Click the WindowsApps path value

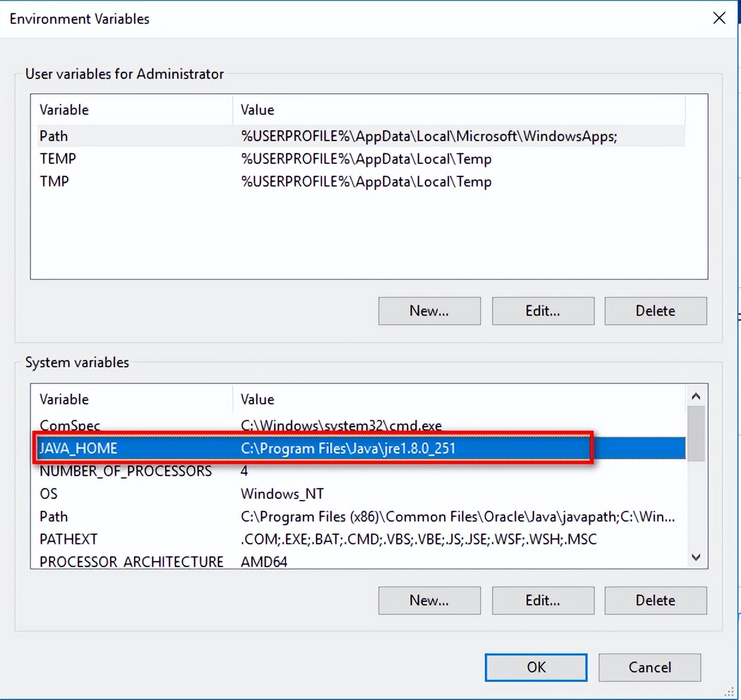429,136
